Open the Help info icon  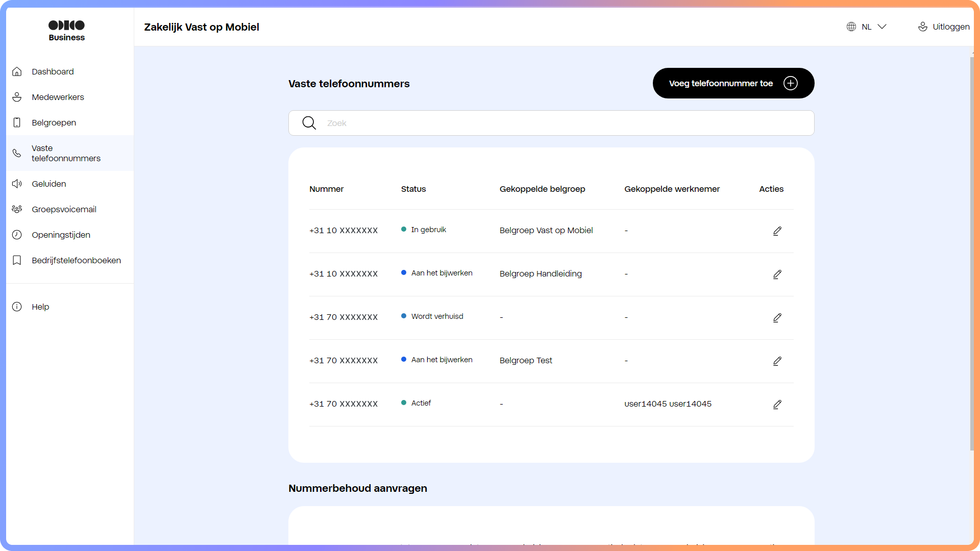(x=17, y=307)
